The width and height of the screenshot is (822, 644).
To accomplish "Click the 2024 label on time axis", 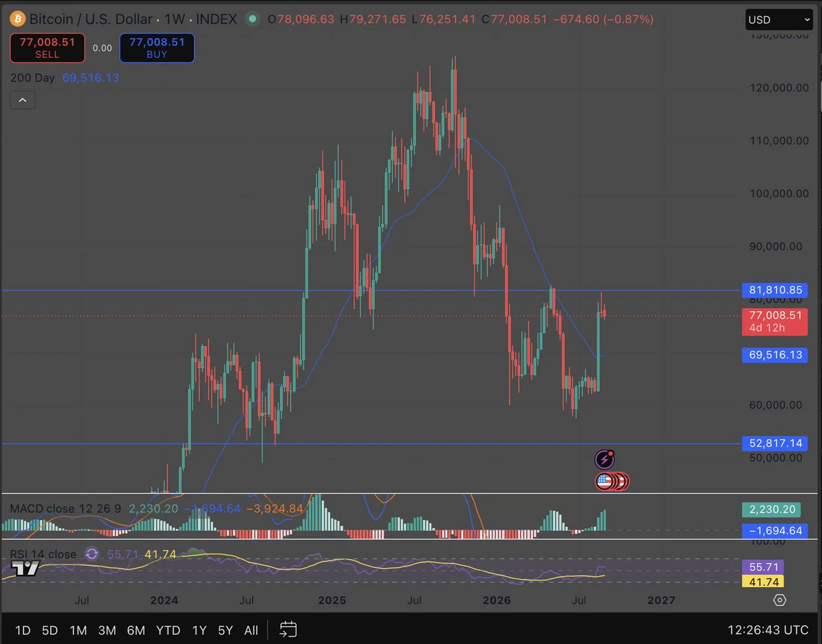I will pos(164,600).
